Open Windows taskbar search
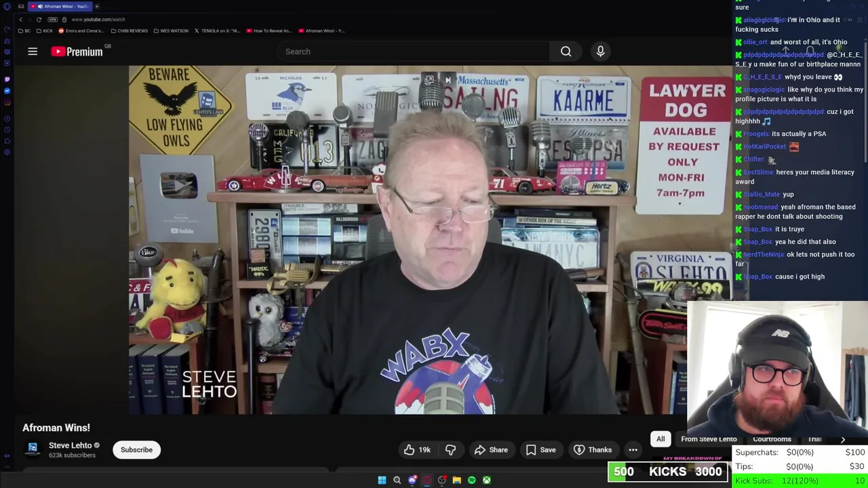Screen dimensions: 868x488 397,480
